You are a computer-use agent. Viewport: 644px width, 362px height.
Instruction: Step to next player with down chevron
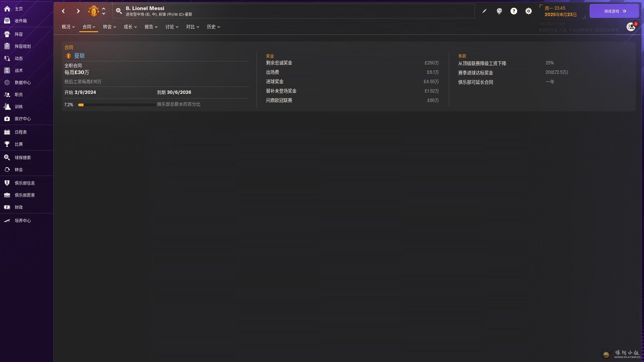tap(104, 14)
